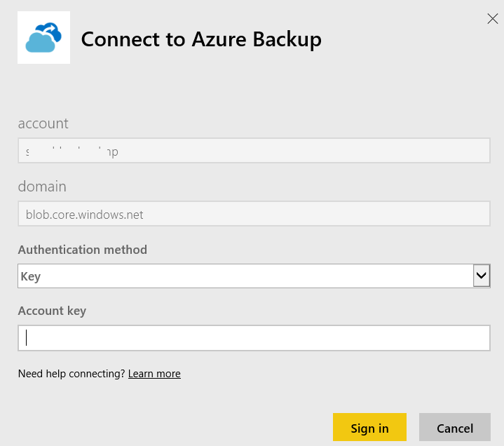The image size is (504, 446).
Task: Focus the Account key text box
Action: (x=253, y=338)
